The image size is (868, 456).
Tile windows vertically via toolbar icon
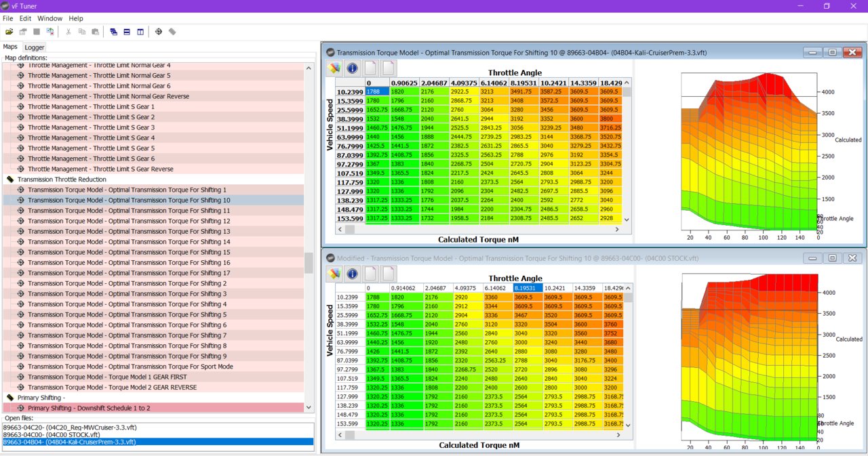[x=140, y=32]
